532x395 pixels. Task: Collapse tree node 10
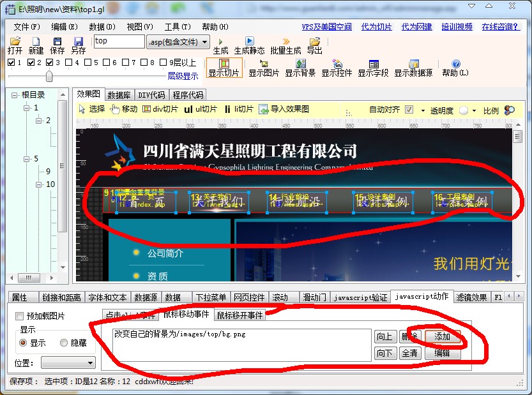tap(39, 184)
